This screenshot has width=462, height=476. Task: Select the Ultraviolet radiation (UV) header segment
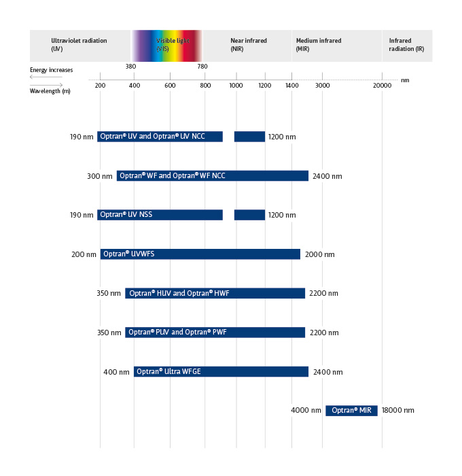coord(79,46)
